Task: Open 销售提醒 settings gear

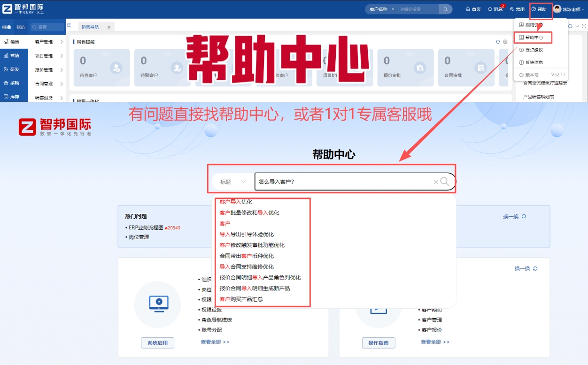Action: (505, 42)
